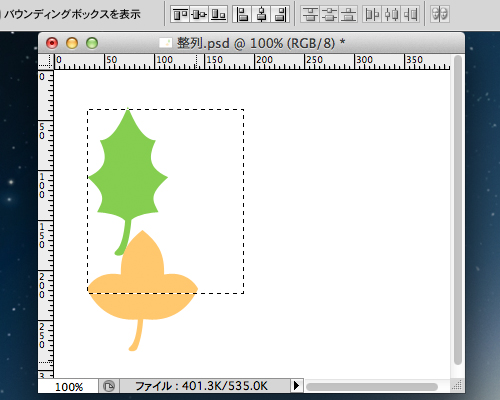Open status bar popup arrow menu
This screenshot has width=500, height=400.
pos(296,386)
